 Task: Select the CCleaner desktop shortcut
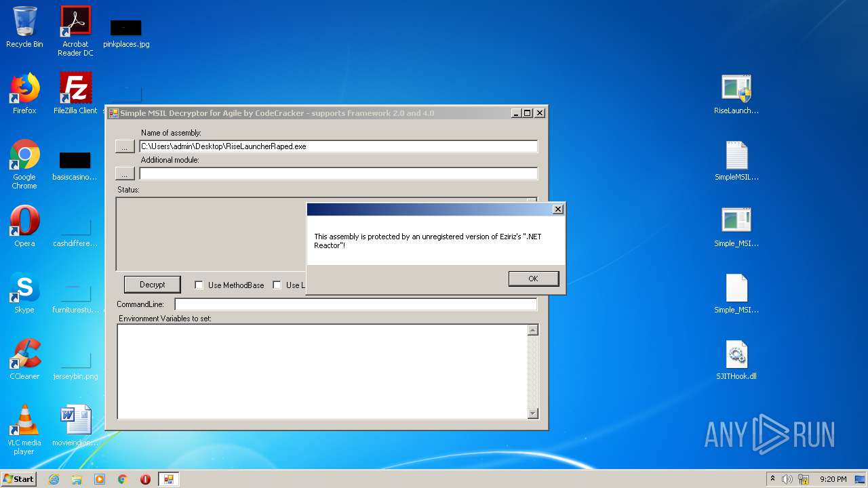[x=24, y=359]
